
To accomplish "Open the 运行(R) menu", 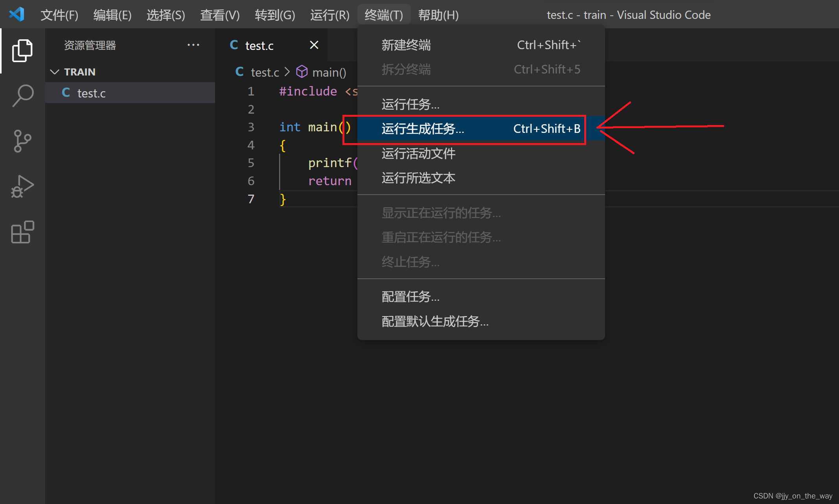I will (x=329, y=15).
